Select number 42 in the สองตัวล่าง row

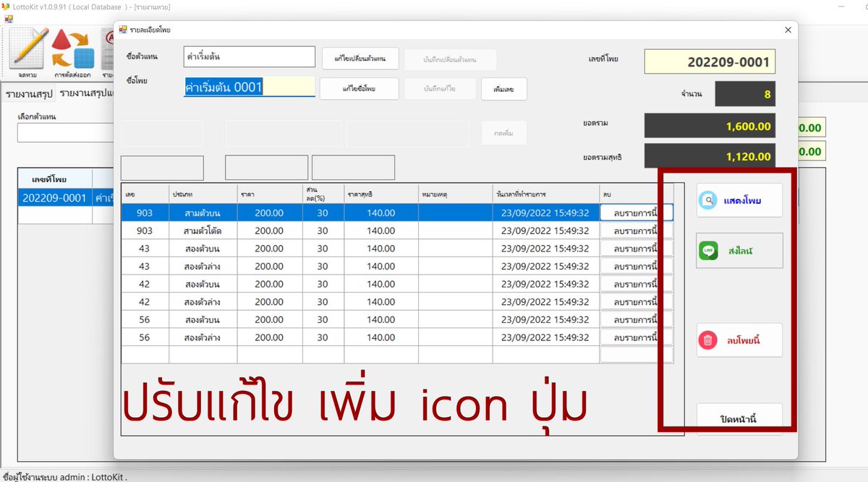(145, 302)
